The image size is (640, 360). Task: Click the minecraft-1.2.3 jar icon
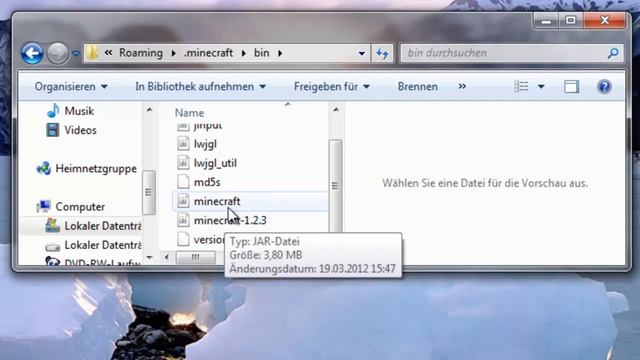point(183,220)
